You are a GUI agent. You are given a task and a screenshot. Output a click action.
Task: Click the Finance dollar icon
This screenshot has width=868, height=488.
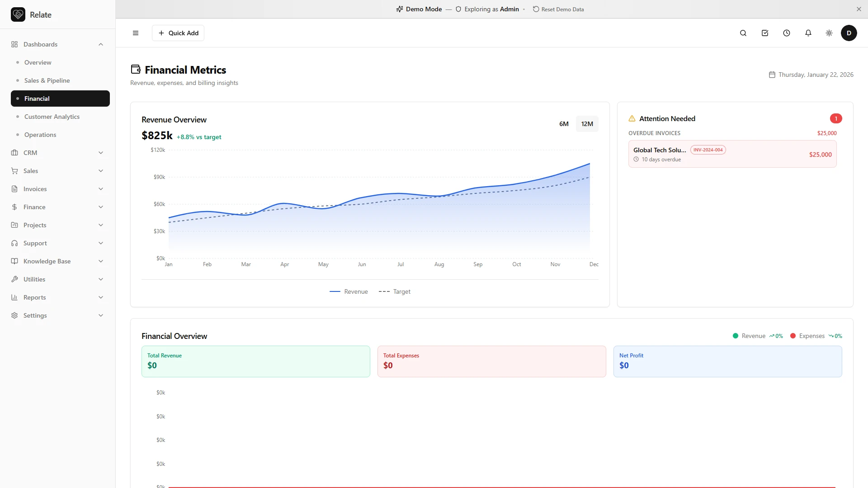tap(14, 207)
